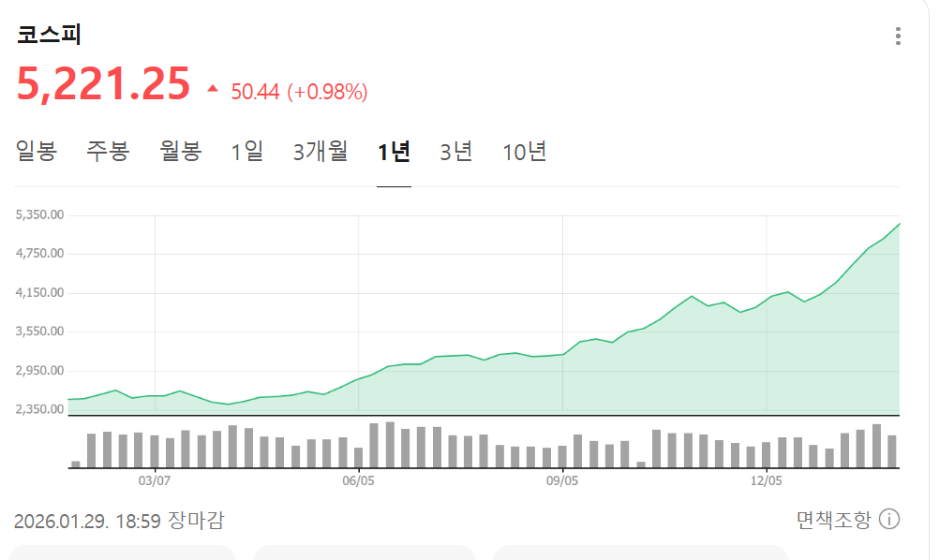Open the three-dot more options menu
The height and width of the screenshot is (560, 939).
[x=898, y=37]
